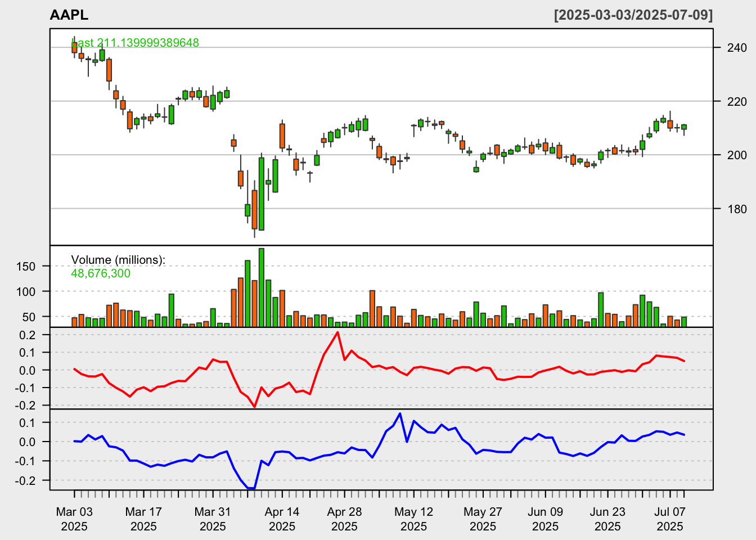
Task: Click the May 27 2025 date label
Action: [483, 519]
